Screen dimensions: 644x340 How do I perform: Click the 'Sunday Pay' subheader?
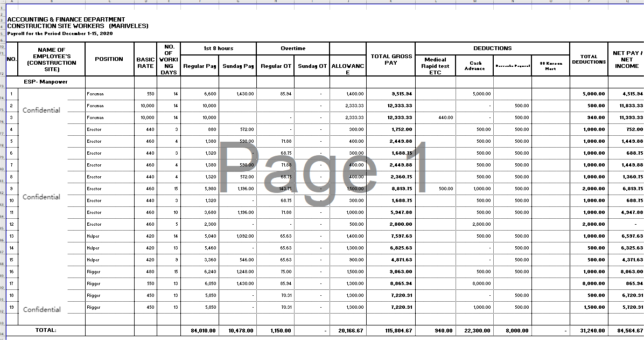click(x=238, y=66)
